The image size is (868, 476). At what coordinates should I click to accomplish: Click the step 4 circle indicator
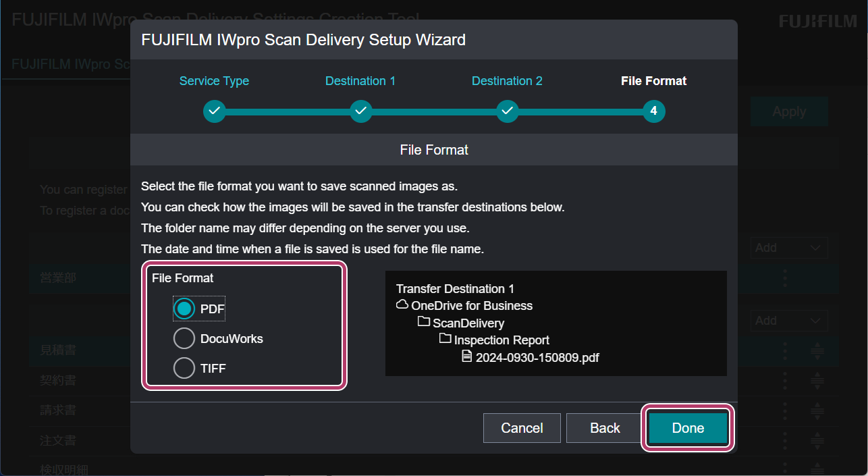tap(653, 111)
